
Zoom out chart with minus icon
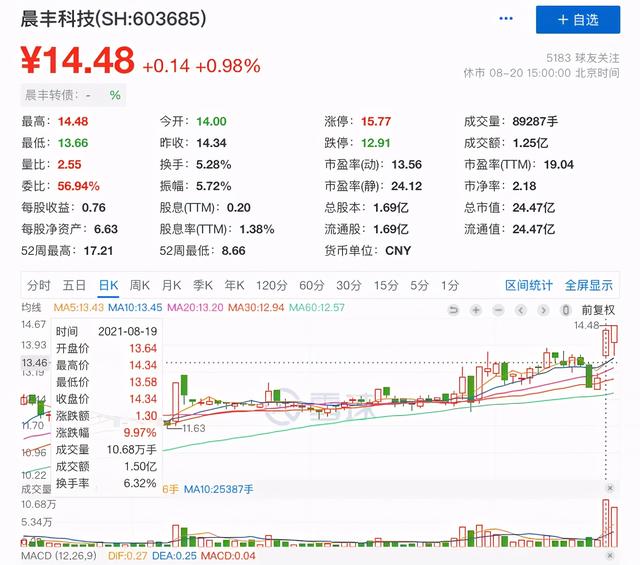[498, 310]
